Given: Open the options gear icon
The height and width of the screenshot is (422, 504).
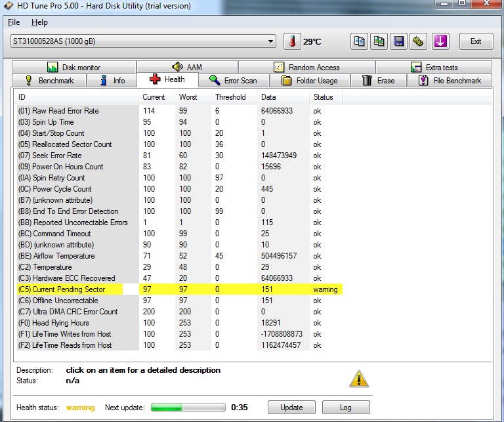Looking at the screenshot, I should (x=418, y=41).
